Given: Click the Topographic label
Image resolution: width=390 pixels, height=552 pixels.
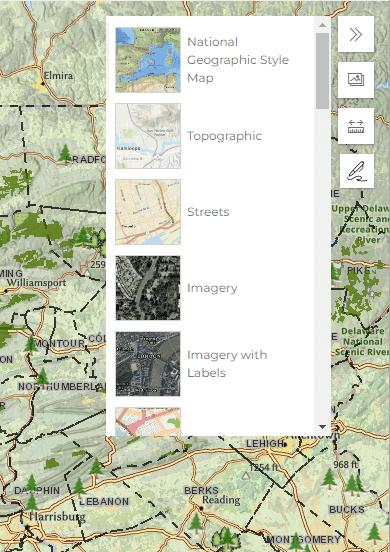Looking at the screenshot, I should coord(225,136).
